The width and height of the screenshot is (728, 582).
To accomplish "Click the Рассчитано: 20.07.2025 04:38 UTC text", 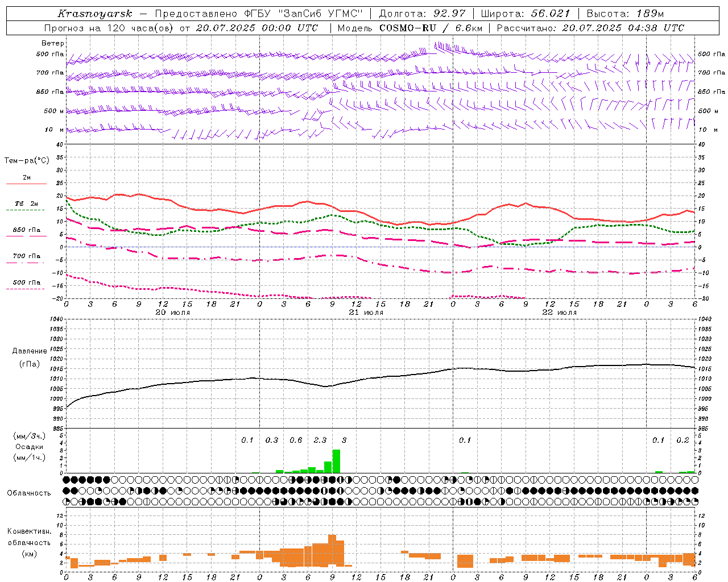I will [x=590, y=28].
